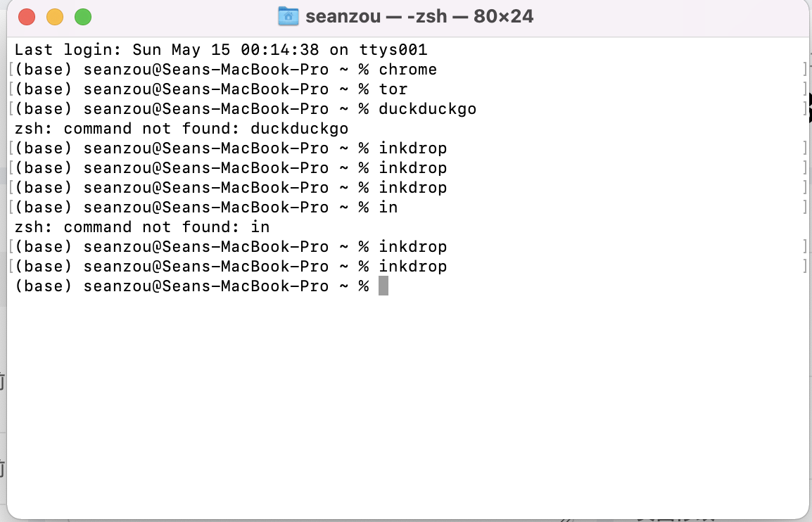Click the window title "seanzou — -zsh — 80×24"
The height and width of the screenshot is (522, 812).
coord(419,16)
